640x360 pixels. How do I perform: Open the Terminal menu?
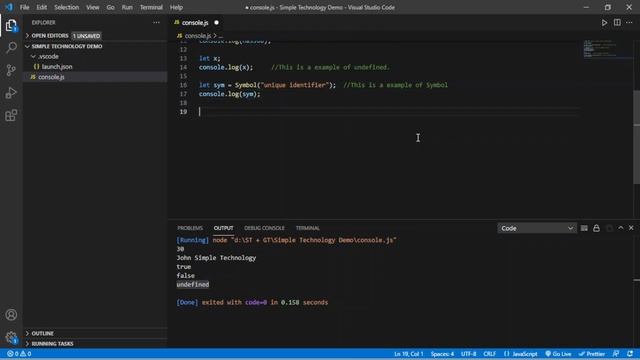[x=151, y=7]
